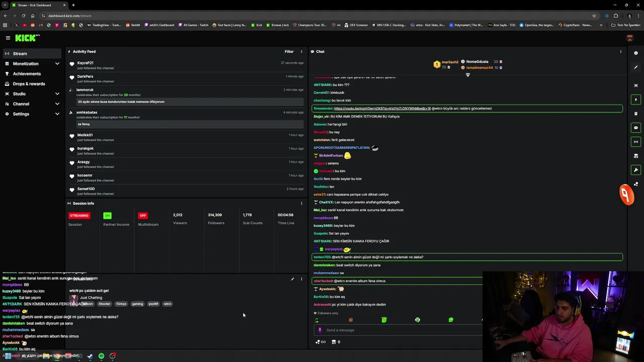Click the pencil edit icon in the right toolbar
The image size is (644, 362).
636,67
